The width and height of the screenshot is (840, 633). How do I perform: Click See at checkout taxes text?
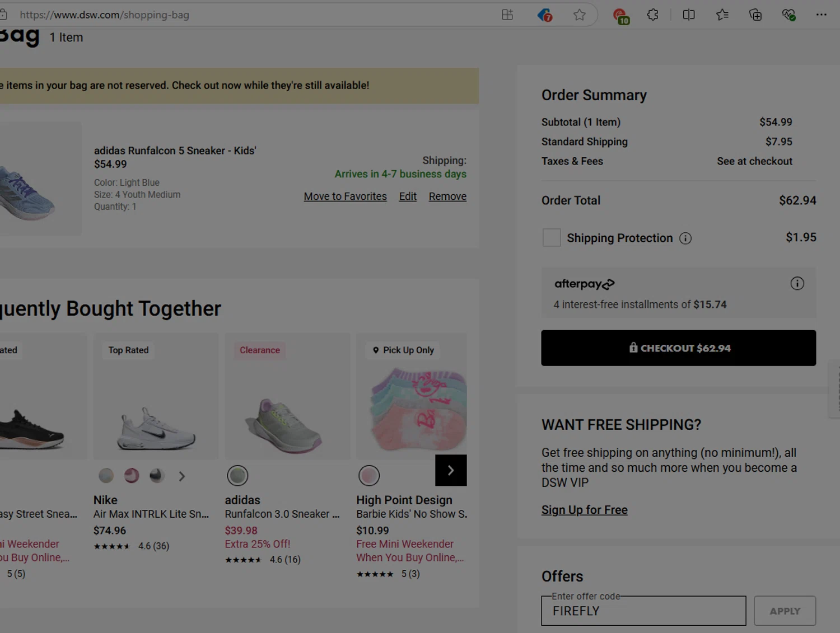754,161
